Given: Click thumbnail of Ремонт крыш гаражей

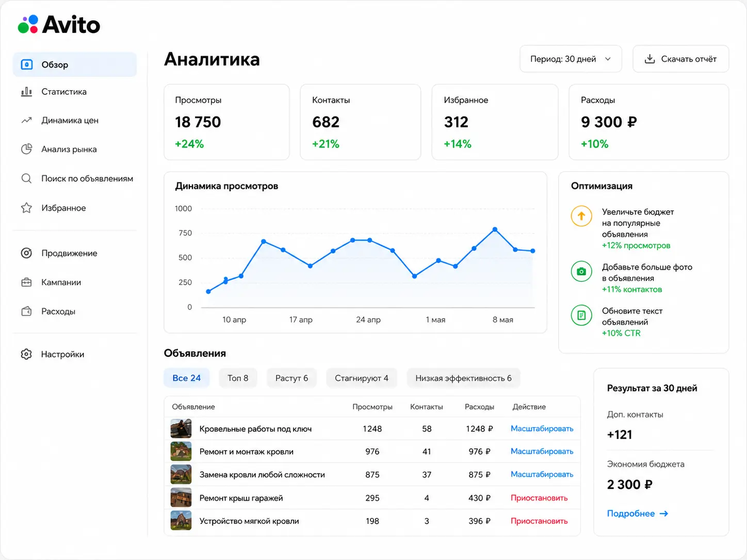Looking at the screenshot, I should point(181,498).
